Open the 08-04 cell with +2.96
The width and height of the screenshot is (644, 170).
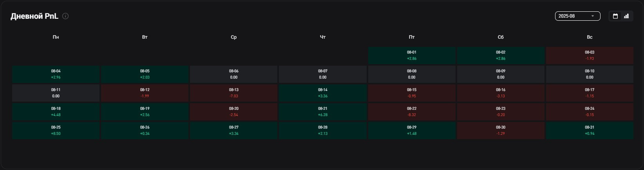coord(56,74)
